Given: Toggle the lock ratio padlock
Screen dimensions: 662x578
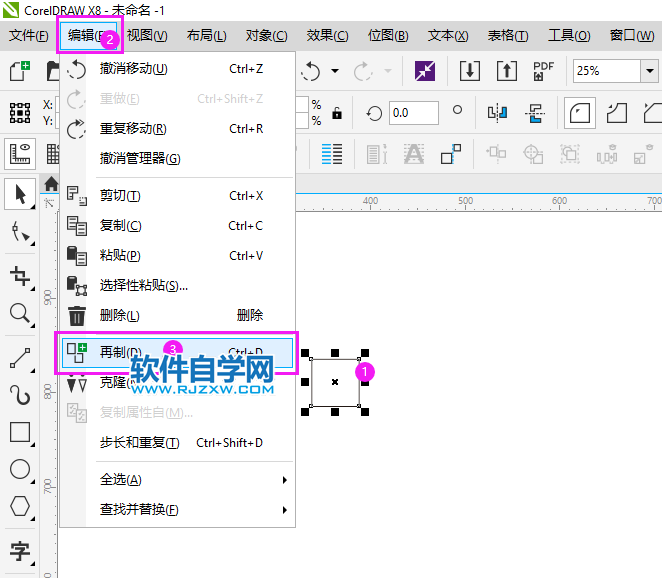Looking at the screenshot, I should point(336,113).
